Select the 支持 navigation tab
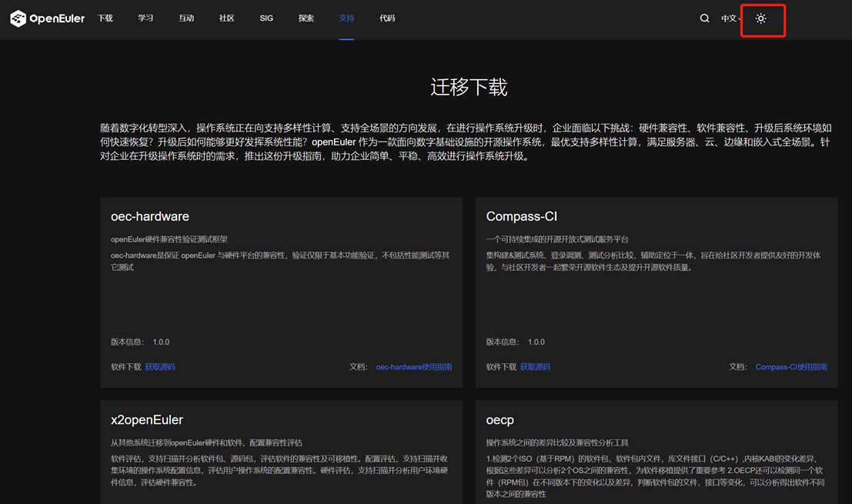This screenshot has height=504, width=852. click(x=346, y=18)
